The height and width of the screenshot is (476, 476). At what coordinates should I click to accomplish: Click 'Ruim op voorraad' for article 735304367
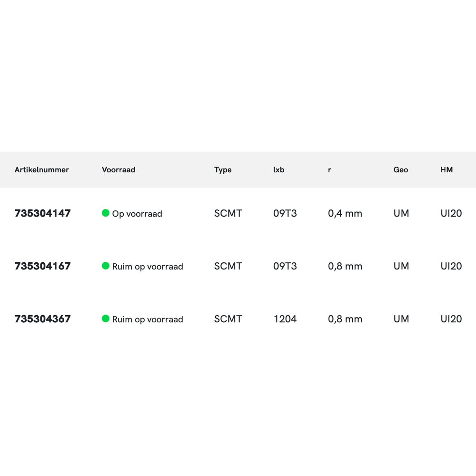pyautogui.click(x=148, y=319)
